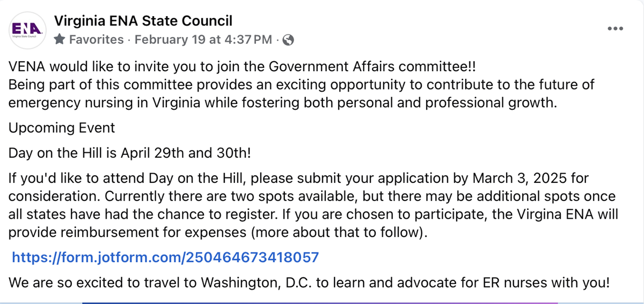Click the globe public audience icon

[288, 40]
